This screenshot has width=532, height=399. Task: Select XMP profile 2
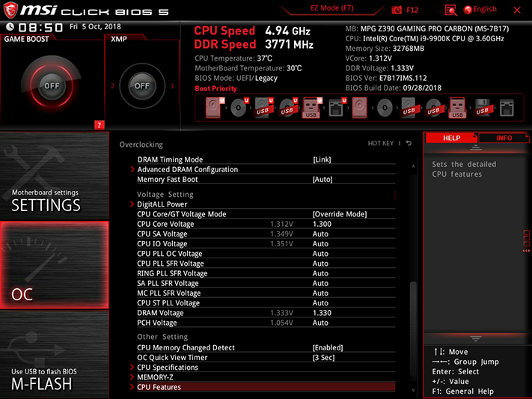pos(113,86)
